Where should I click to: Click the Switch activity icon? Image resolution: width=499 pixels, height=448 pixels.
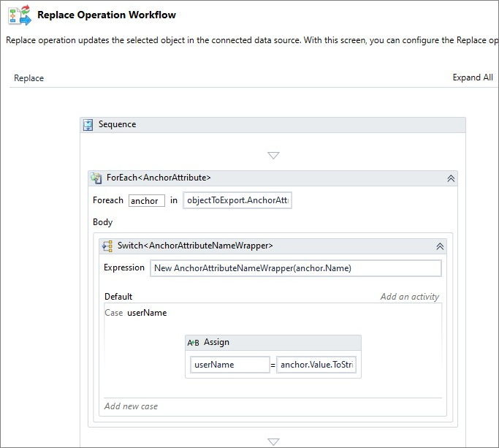click(x=107, y=246)
